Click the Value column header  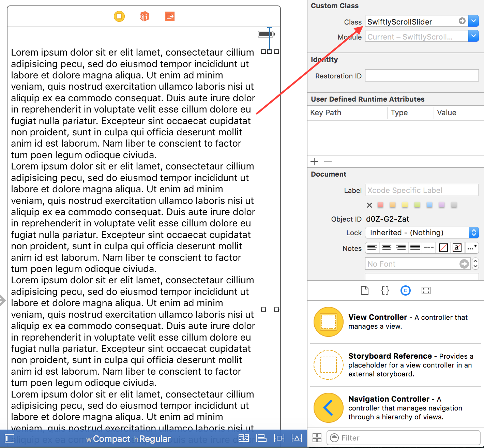[447, 113]
